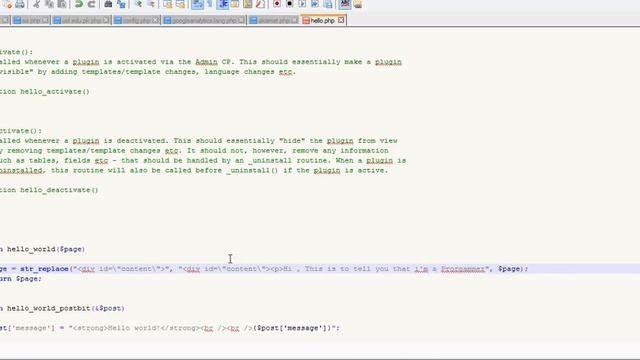Toggle synchronized vertical scrolling
The image size is (640, 360).
point(167,4)
